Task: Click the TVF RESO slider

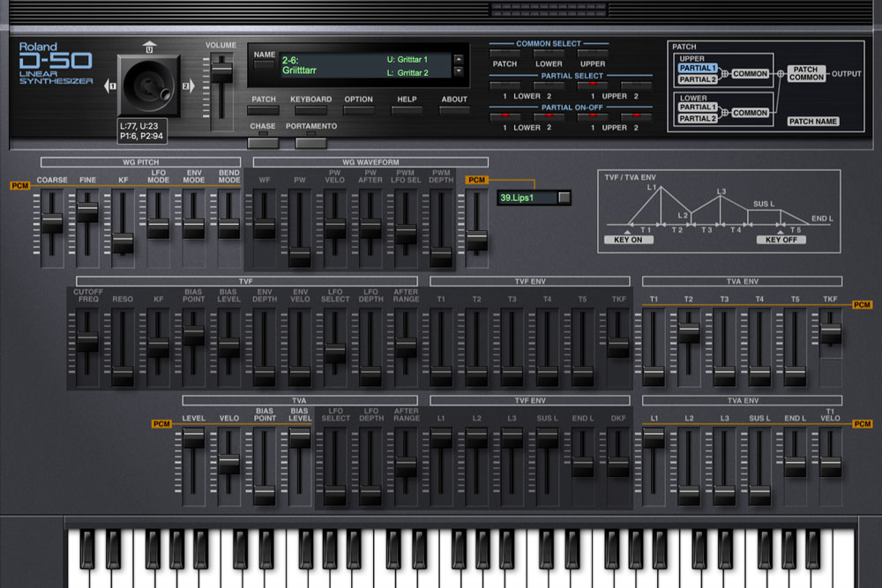Action: 123,375
